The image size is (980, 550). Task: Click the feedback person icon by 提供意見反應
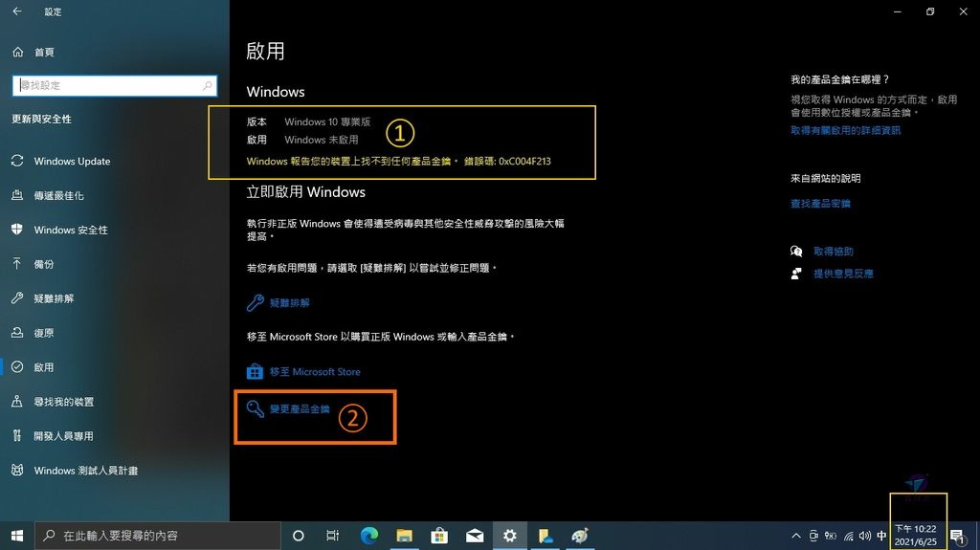[x=796, y=274]
